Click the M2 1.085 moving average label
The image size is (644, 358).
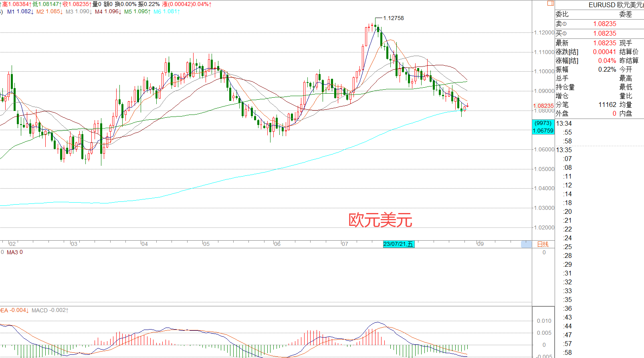tap(50, 12)
